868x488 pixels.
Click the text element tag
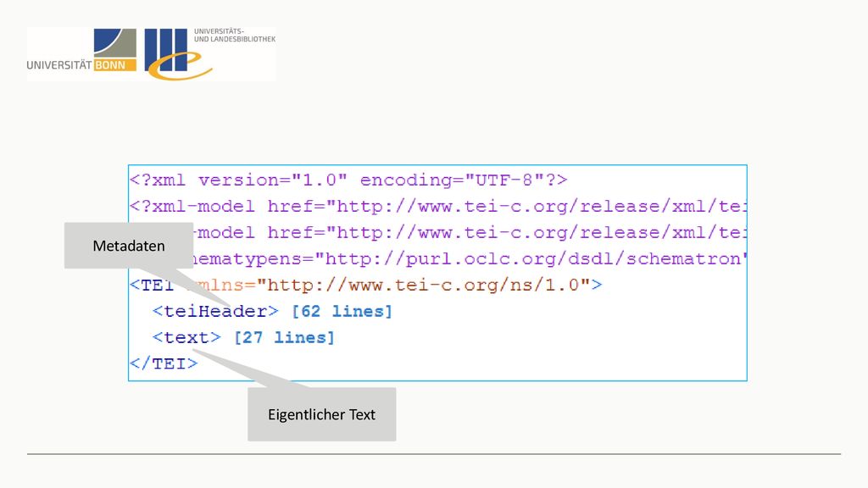(x=186, y=337)
